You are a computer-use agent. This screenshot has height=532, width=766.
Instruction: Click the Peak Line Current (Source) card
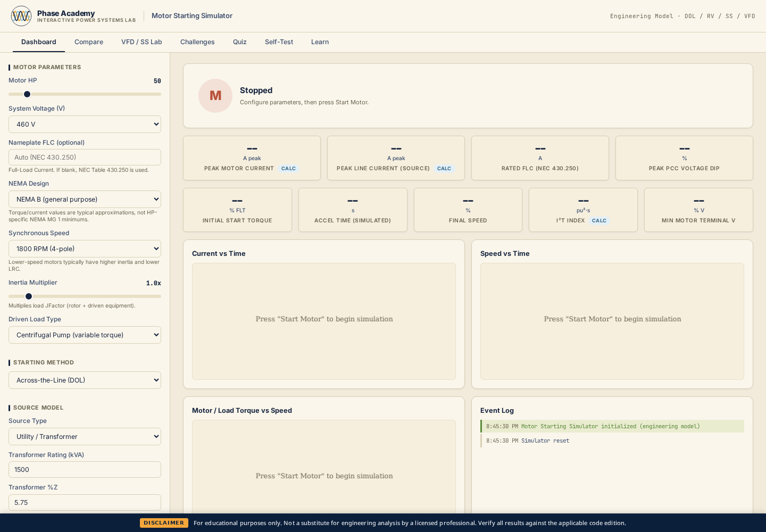click(396, 158)
